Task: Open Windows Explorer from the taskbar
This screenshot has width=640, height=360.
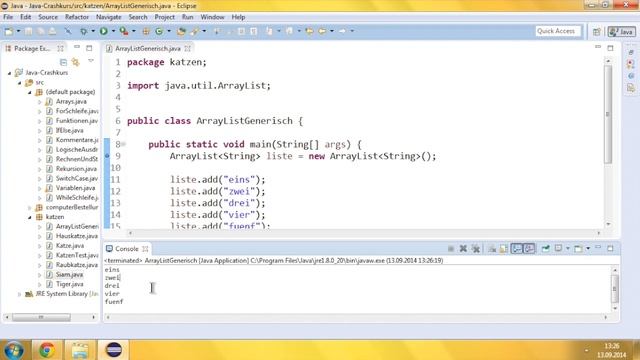Action: tap(80, 350)
